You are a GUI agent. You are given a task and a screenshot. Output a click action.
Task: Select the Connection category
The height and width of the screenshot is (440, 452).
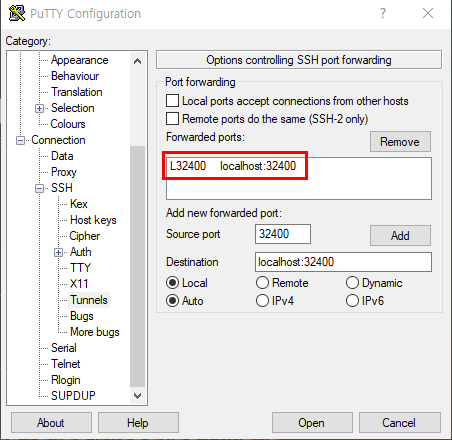click(x=58, y=140)
